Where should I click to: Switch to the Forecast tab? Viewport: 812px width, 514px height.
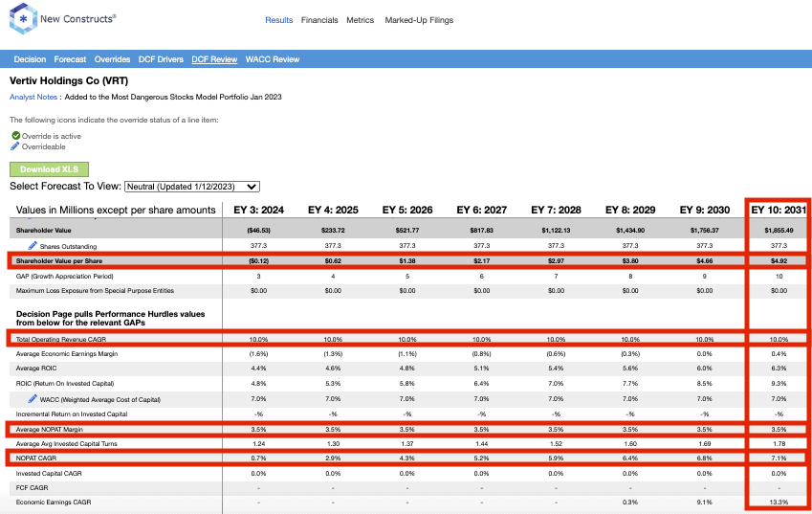point(70,59)
